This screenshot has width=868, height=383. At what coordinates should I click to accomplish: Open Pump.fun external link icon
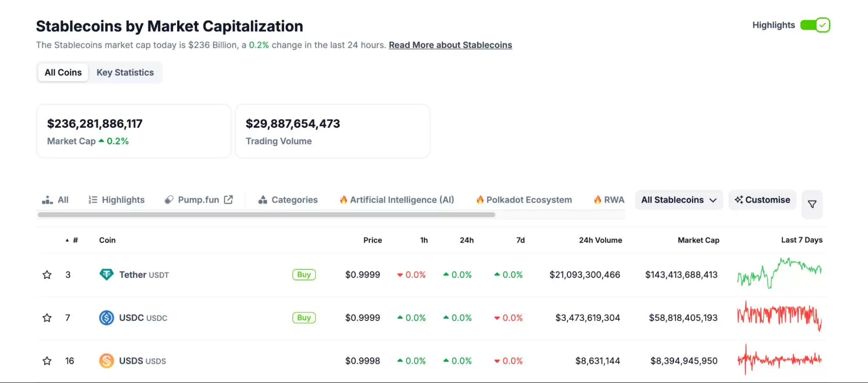[228, 200]
